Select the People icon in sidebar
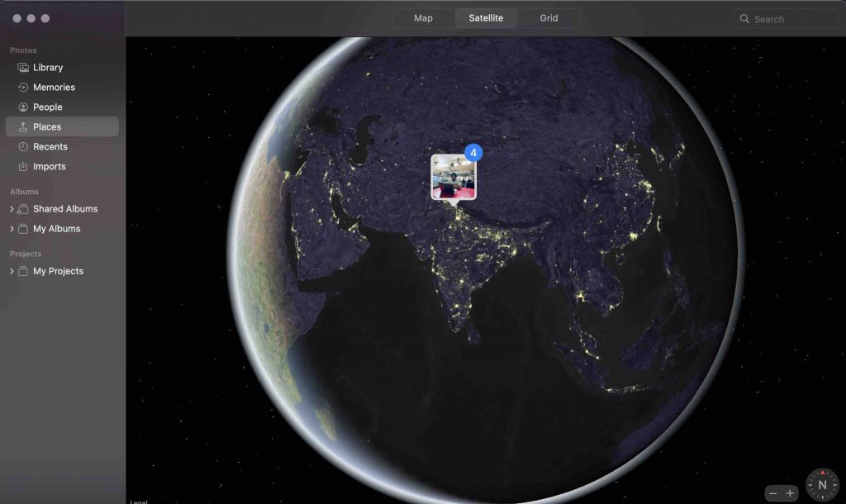 23,107
